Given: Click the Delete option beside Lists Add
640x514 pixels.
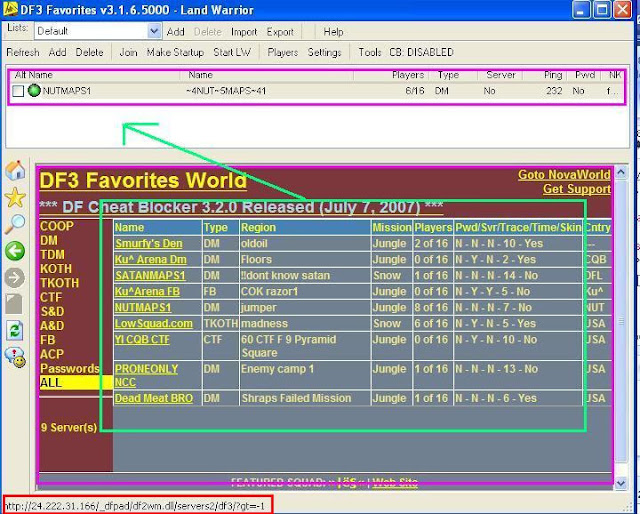Looking at the screenshot, I should pyautogui.click(x=207, y=32).
